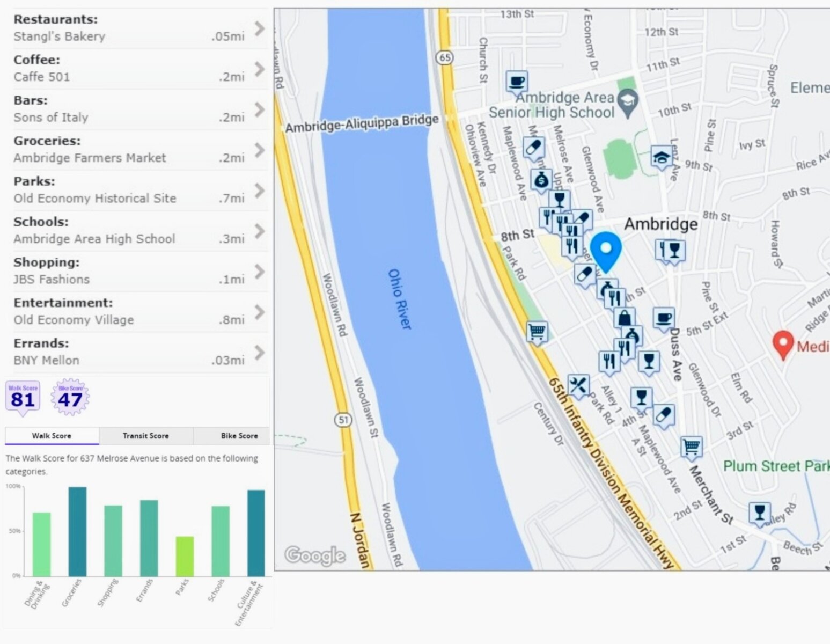The width and height of the screenshot is (830, 644).
Task: Click the Ambridge Area High School text
Action: coord(94,239)
